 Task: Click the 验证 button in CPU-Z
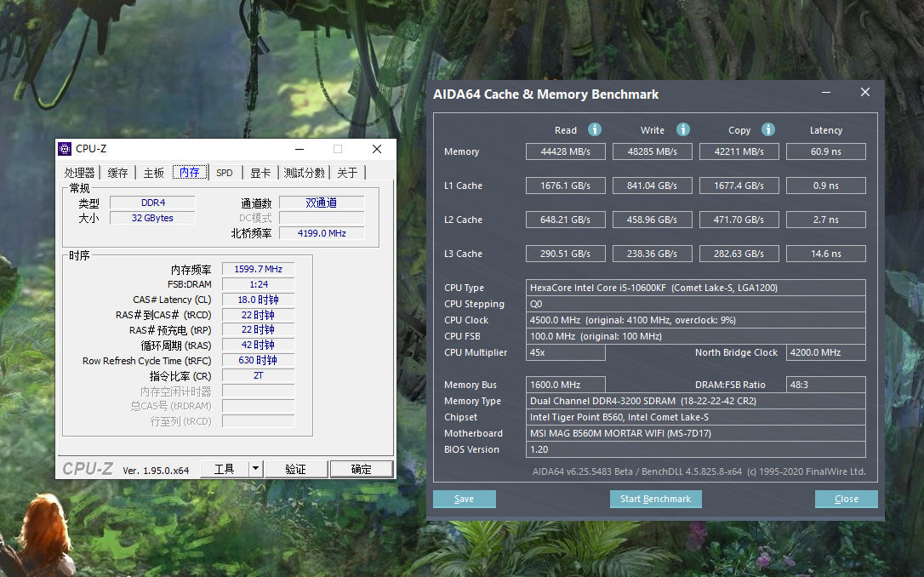click(x=296, y=469)
